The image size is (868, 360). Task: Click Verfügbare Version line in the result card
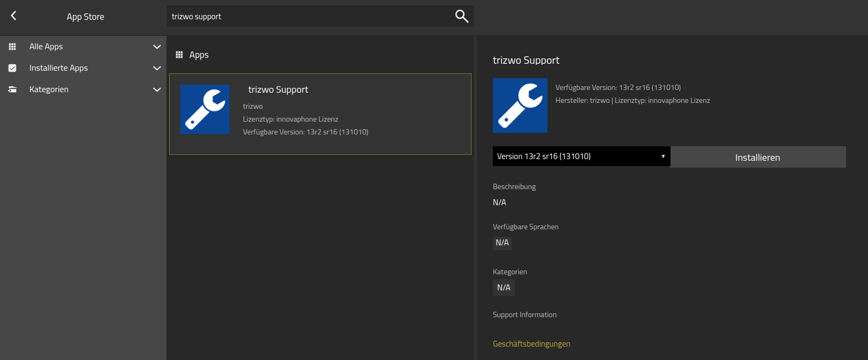[x=306, y=132]
